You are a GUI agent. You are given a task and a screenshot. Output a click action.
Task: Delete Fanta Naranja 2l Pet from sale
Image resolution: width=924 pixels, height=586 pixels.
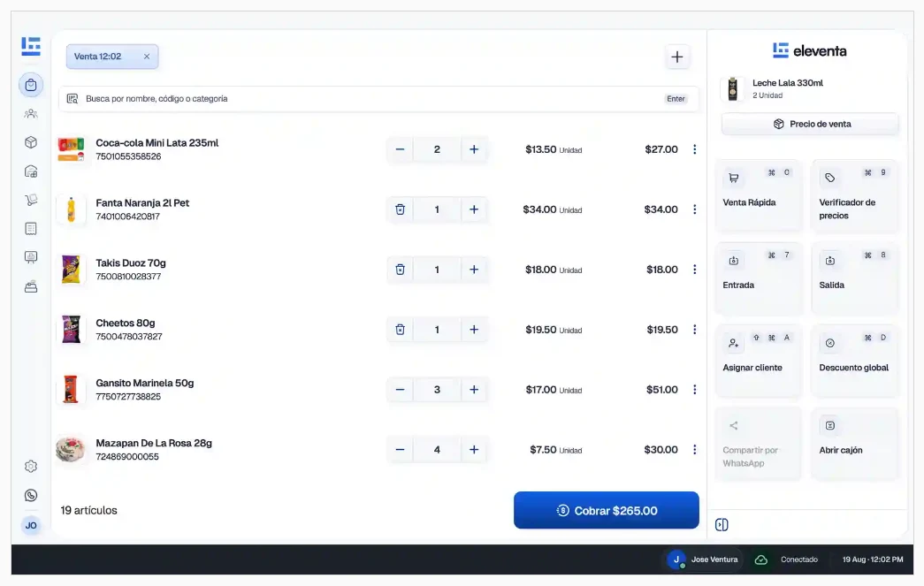tap(401, 209)
